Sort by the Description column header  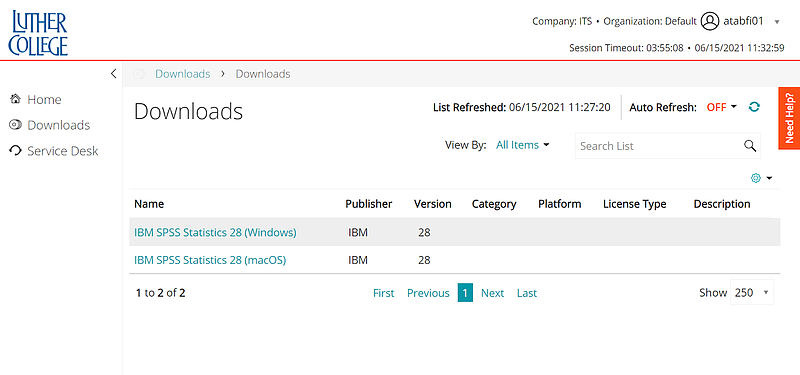(x=722, y=204)
